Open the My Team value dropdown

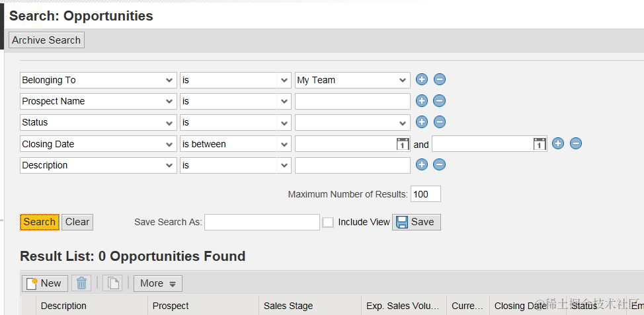click(x=403, y=80)
